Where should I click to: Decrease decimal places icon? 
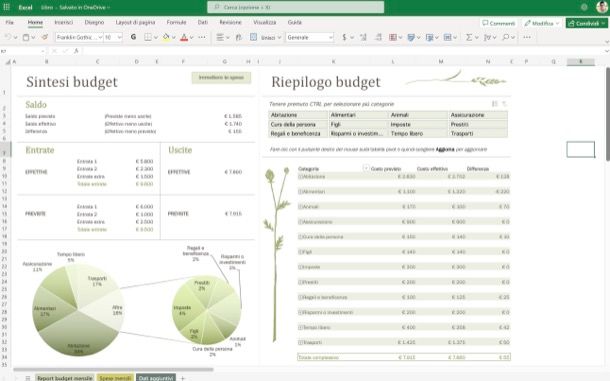378,37
